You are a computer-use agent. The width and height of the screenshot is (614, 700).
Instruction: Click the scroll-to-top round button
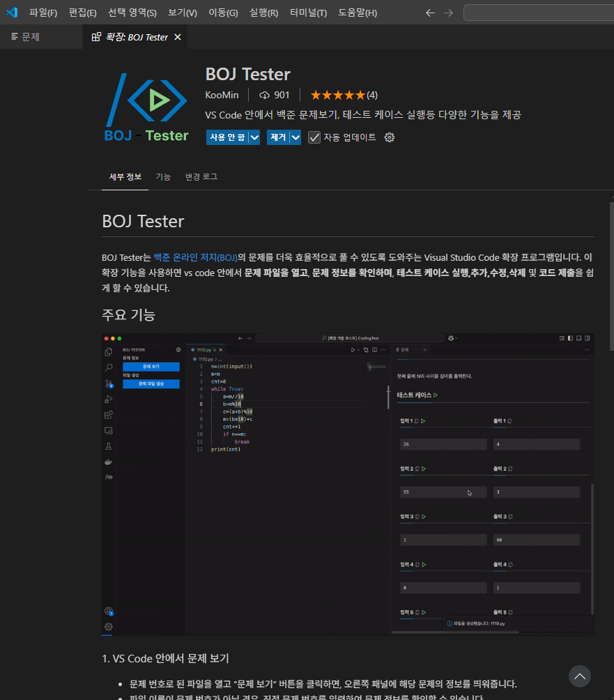[580, 676]
